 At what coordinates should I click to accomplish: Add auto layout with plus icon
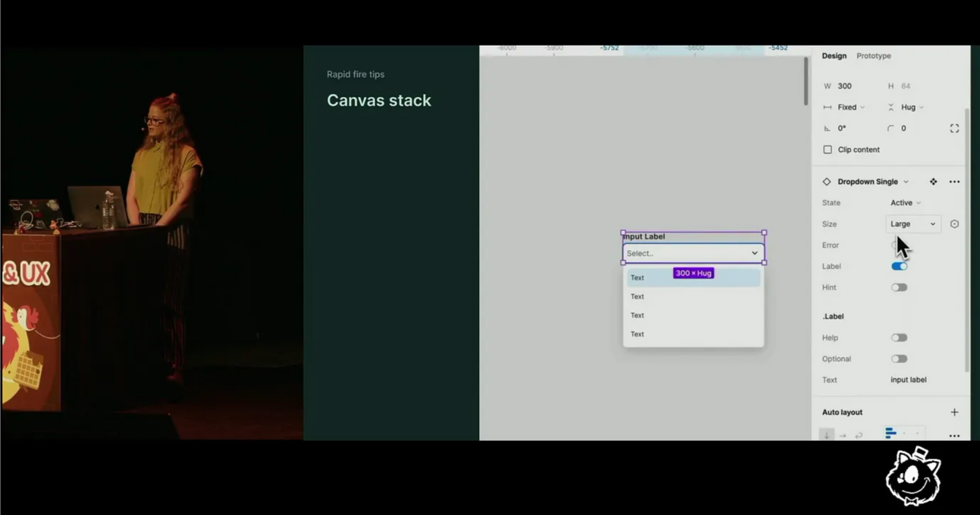[954, 412]
